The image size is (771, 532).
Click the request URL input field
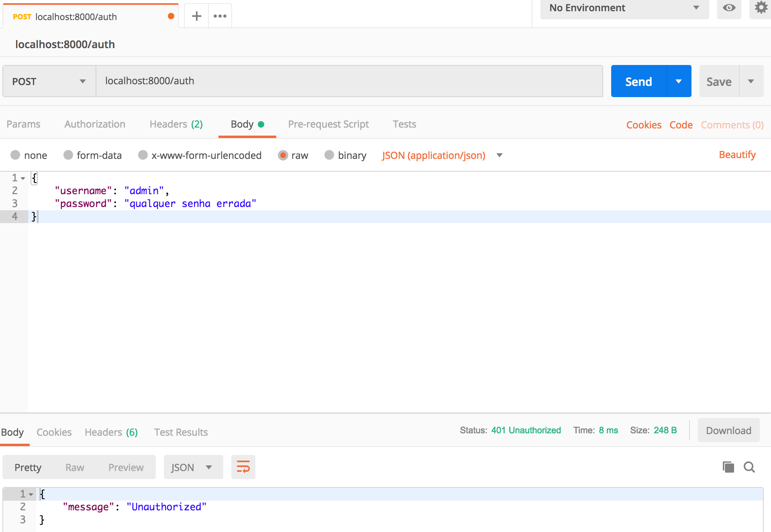(349, 81)
